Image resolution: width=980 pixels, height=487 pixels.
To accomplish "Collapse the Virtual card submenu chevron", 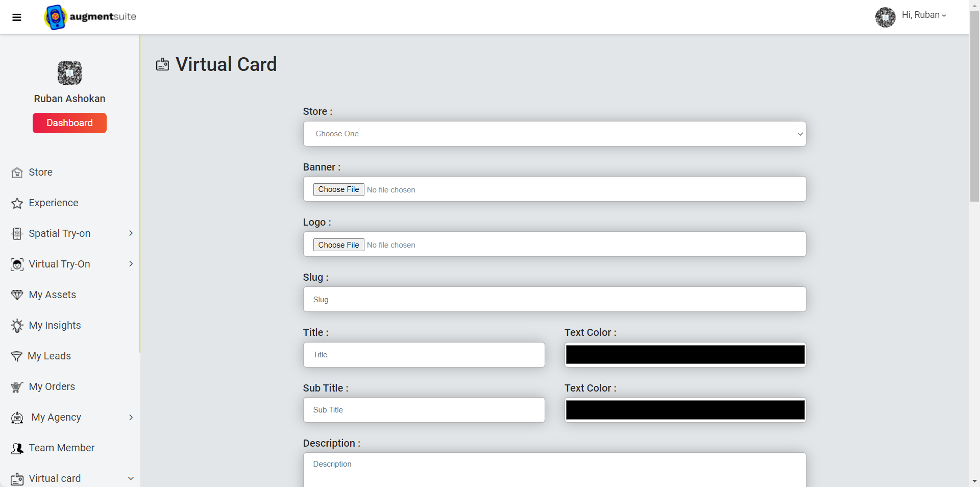I will [x=131, y=478].
